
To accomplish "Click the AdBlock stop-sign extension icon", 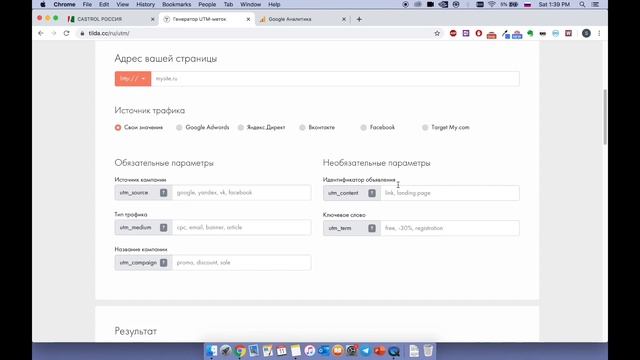I will [x=453, y=33].
